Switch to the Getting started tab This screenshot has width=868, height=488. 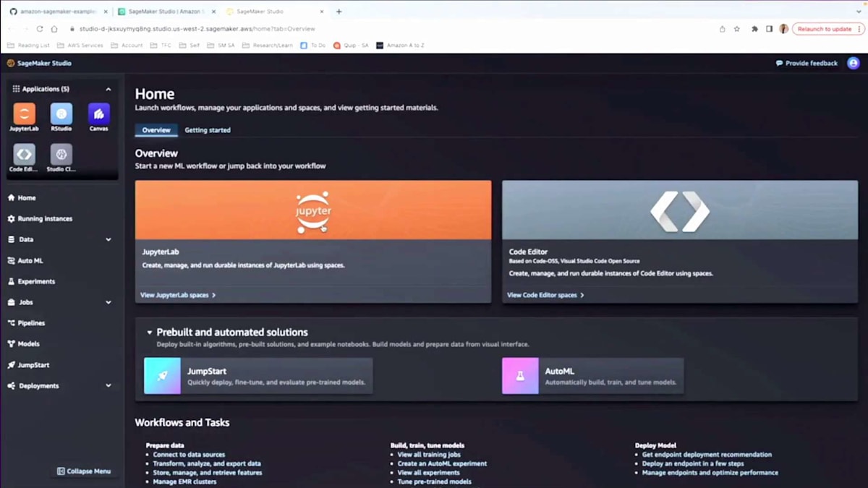click(x=208, y=130)
